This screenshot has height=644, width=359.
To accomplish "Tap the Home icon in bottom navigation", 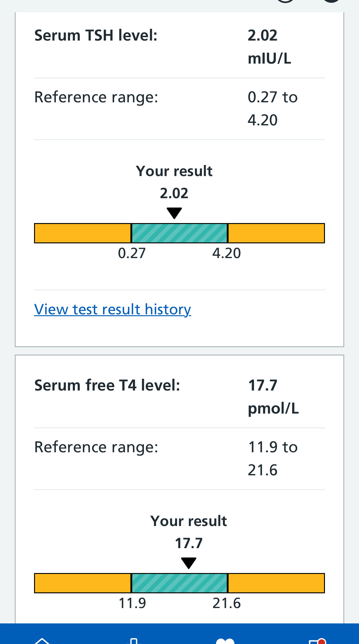I will (42, 641).
